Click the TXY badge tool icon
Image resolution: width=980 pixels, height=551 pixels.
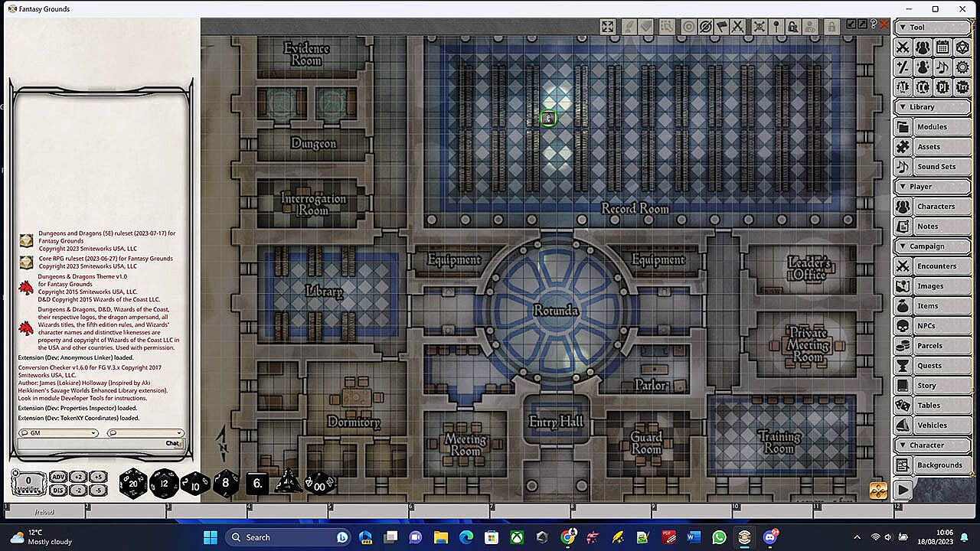(x=962, y=87)
